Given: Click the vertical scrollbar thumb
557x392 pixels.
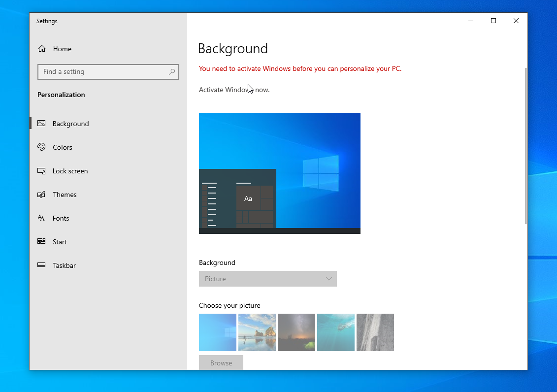Looking at the screenshot, I should 526,146.
